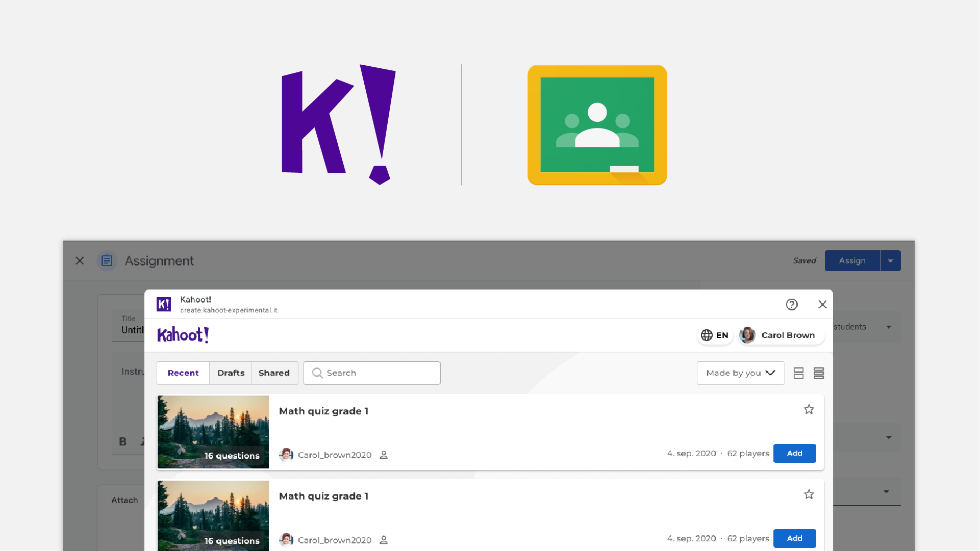The image size is (980, 551).
Task: Open the Made by you dropdown
Action: (x=740, y=373)
